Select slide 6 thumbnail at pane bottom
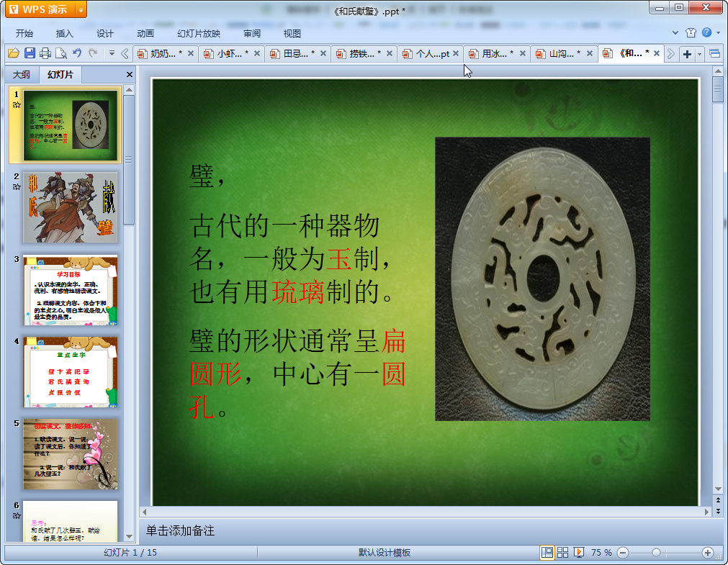 (70, 521)
